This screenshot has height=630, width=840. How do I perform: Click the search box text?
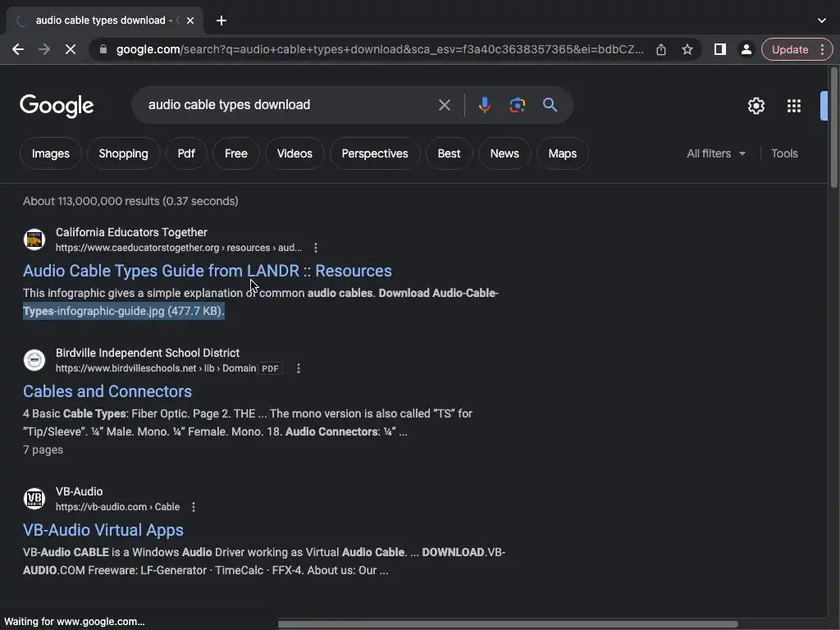click(x=230, y=104)
